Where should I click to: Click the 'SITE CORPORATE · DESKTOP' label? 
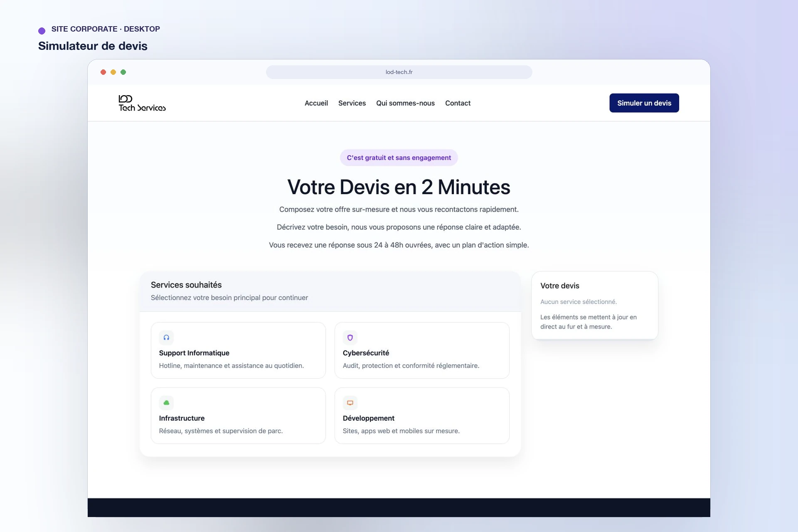click(106, 29)
